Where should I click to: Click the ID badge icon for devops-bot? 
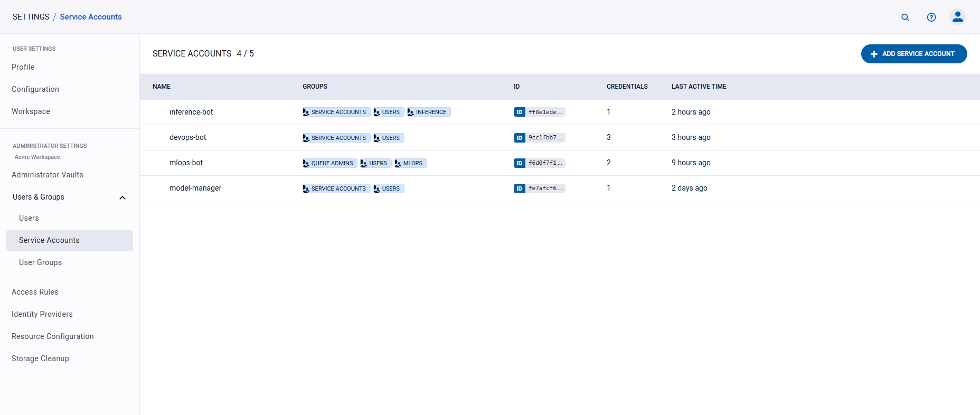point(519,138)
